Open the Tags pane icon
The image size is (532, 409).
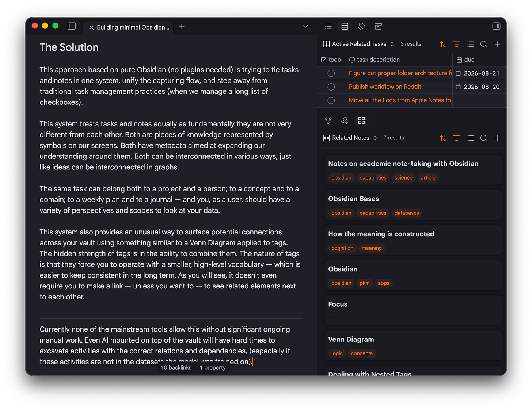point(361,26)
